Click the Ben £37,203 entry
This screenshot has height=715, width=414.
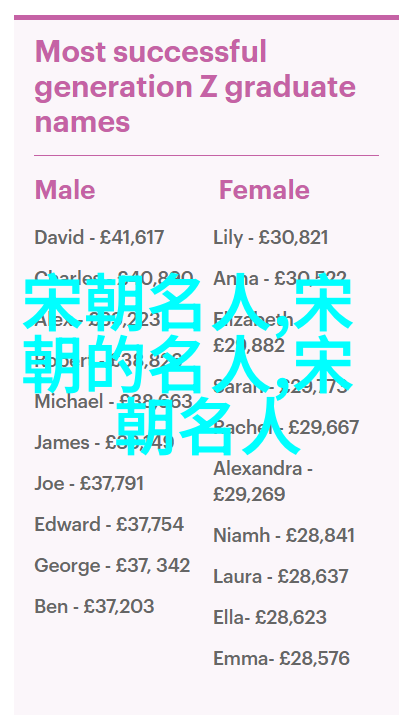(x=94, y=606)
